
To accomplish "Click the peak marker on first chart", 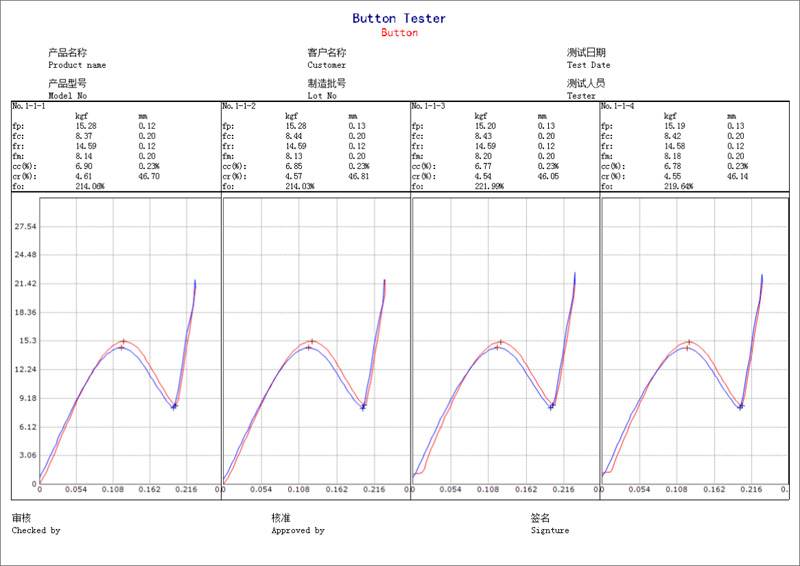I will [x=123, y=341].
